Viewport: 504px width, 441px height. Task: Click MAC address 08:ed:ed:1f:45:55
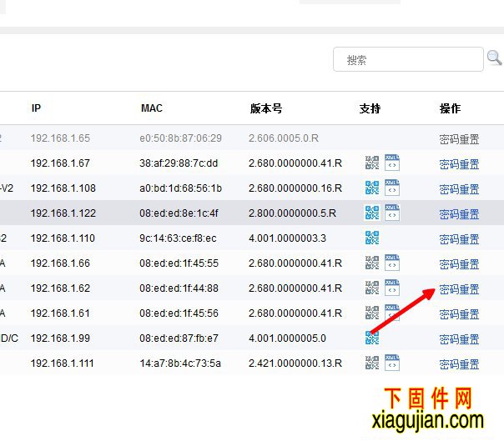point(179,263)
